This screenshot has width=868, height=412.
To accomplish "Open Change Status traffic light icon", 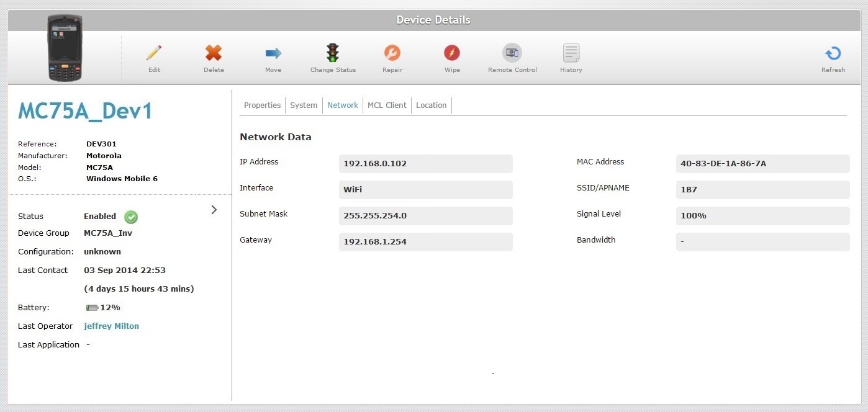I will click(333, 53).
